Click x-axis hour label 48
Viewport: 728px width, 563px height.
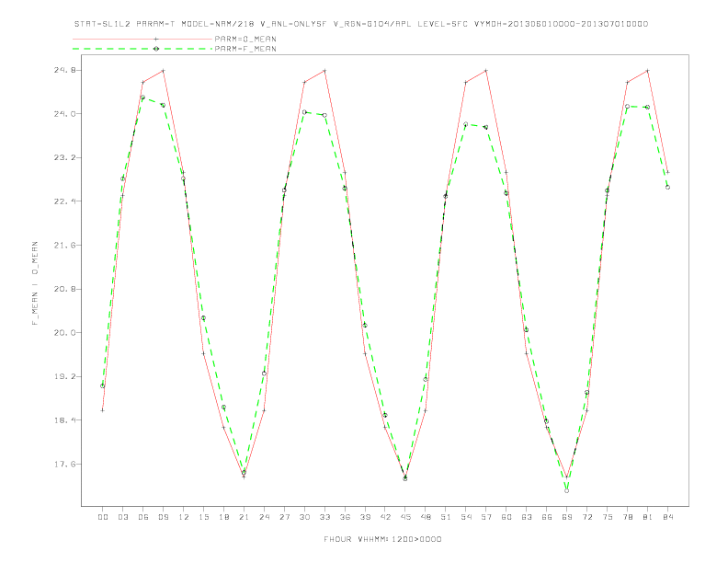[426, 517]
